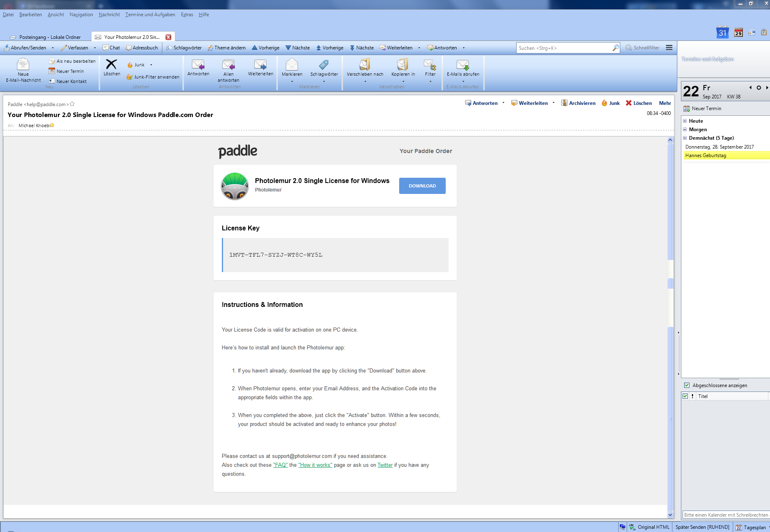Screen dimensions: 770x532
Task: Click message scrollbar down arrow
Action: (670, 515)
